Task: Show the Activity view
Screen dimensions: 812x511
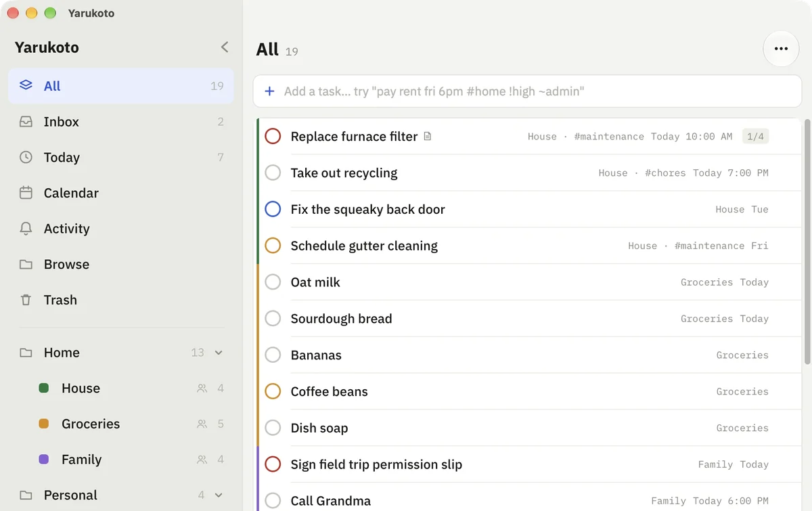Action: click(121, 229)
